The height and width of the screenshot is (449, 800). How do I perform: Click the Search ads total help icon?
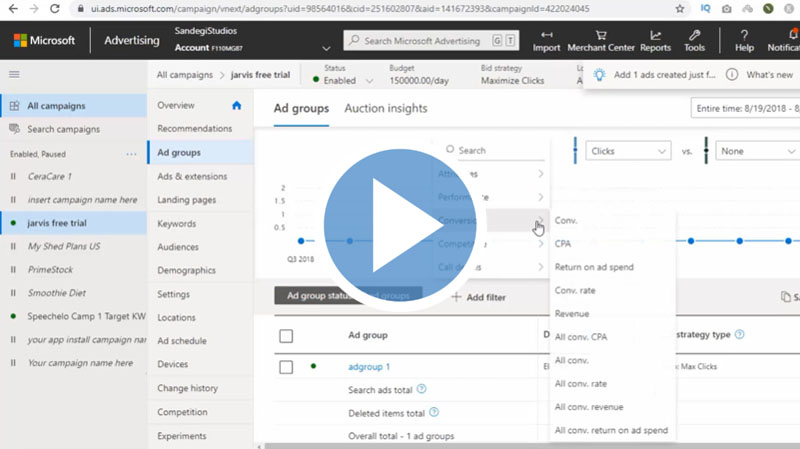[421, 389]
